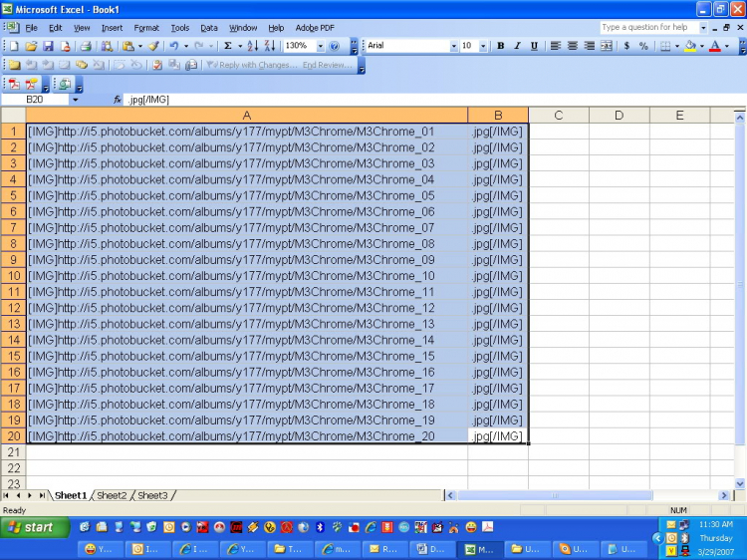Click the AutoSum sigma icon

coord(228,46)
